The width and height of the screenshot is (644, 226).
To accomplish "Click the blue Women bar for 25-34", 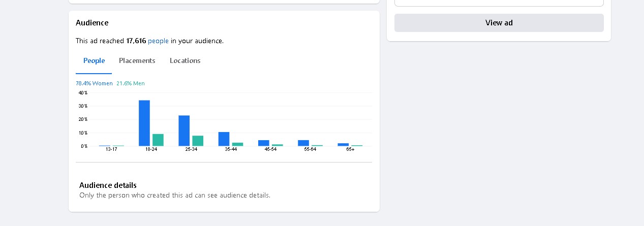I will (x=184, y=131).
